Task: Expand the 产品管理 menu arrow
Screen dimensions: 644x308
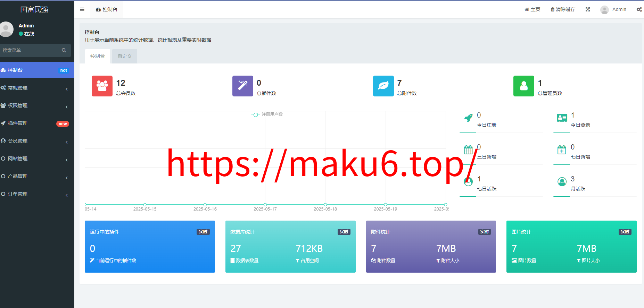Action: click(x=67, y=178)
